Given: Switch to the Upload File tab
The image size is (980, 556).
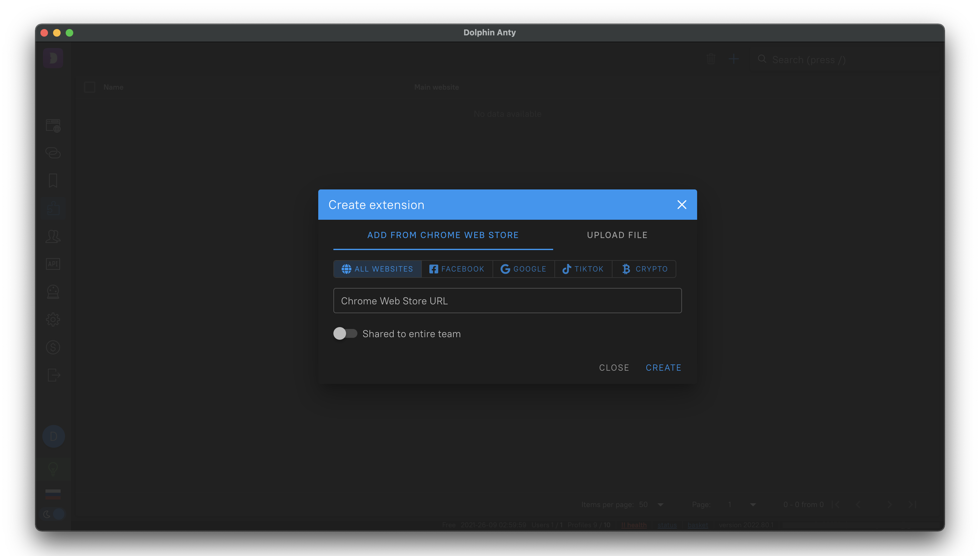Looking at the screenshot, I should point(617,235).
